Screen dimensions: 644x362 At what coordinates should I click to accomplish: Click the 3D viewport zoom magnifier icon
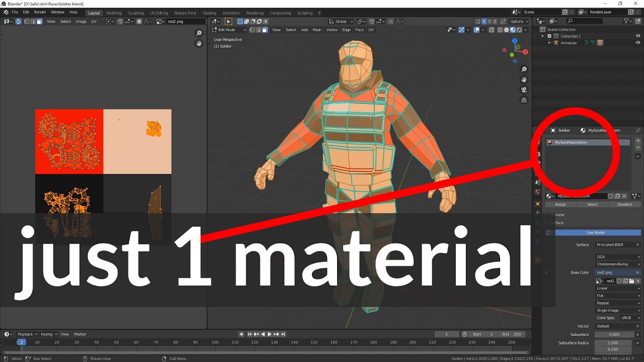(524, 69)
